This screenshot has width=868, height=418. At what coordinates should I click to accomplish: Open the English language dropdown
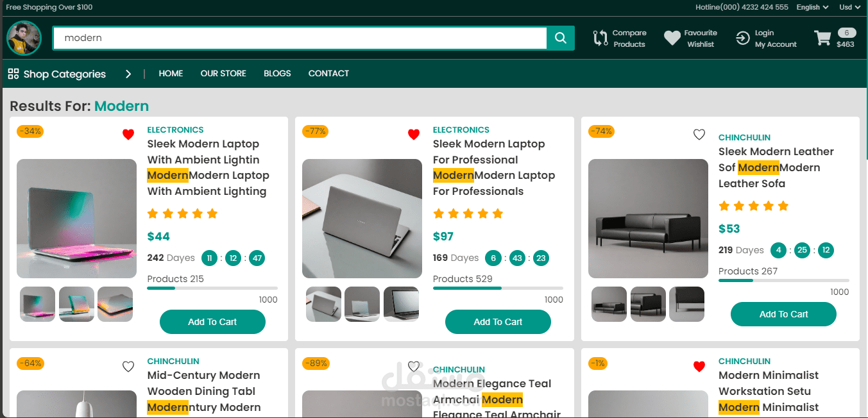point(812,7)
